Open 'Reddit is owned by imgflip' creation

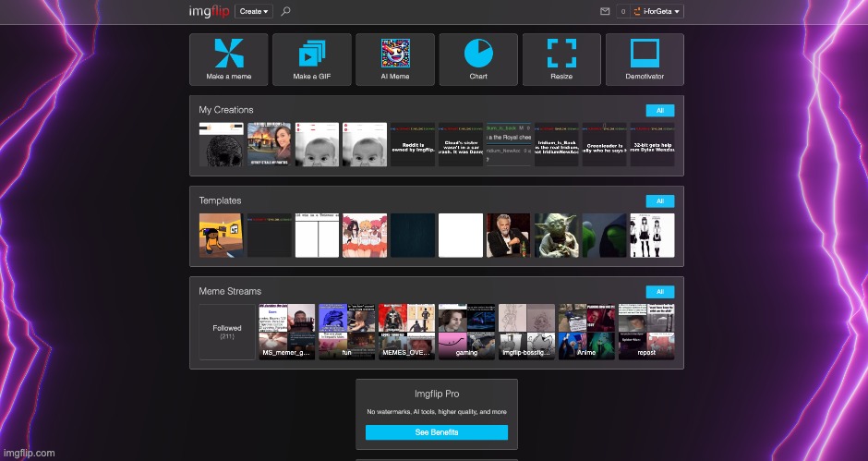[x=413, y=145]
